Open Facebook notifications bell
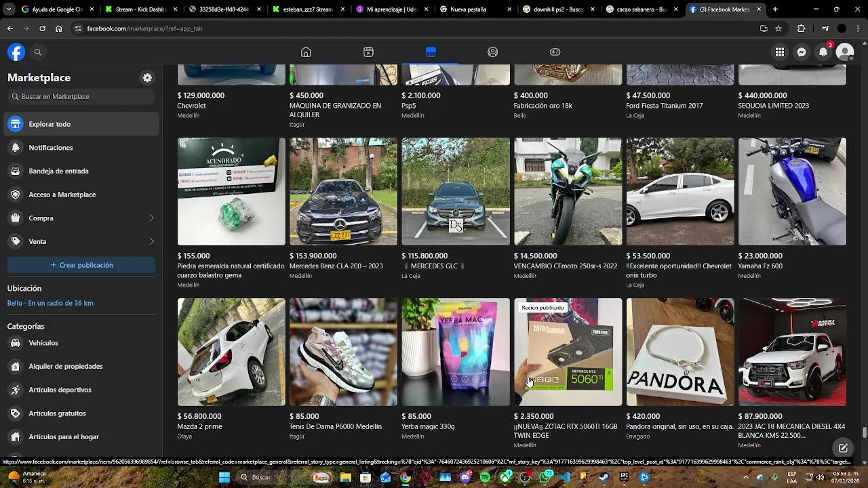 click(823, 52)
